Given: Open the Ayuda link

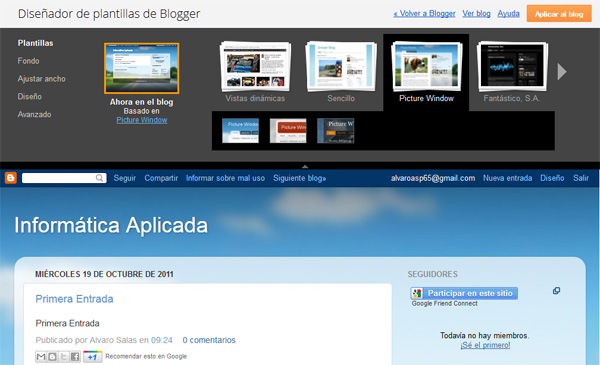Looking at the screenshot, I should click(509, 13).
